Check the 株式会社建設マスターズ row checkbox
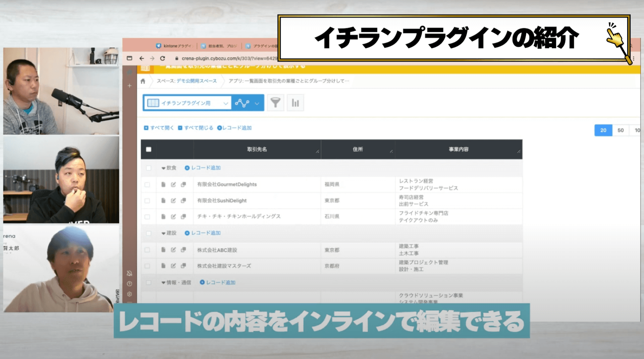The height and width of the screenshot is (359, 644). (x=147, y=266)
